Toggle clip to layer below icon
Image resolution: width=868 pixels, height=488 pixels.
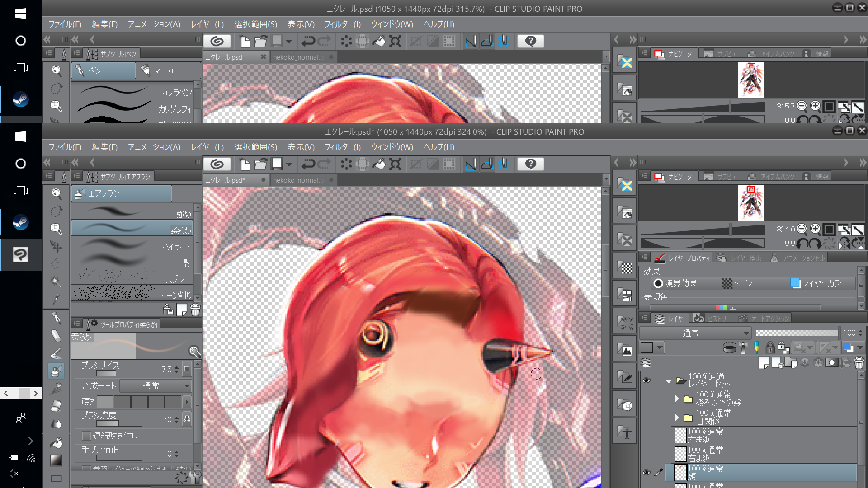click(729, 347)
